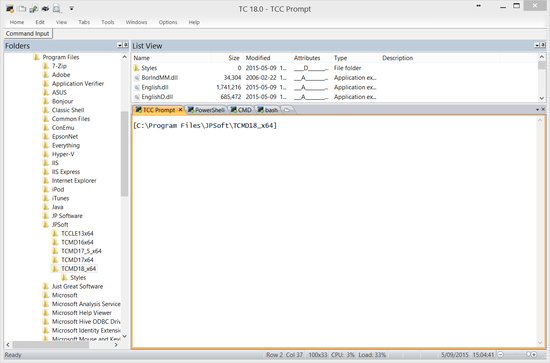Switch to the PowerShell tab
This screenshot has height=363, width=550.
(x=206, y=110)
